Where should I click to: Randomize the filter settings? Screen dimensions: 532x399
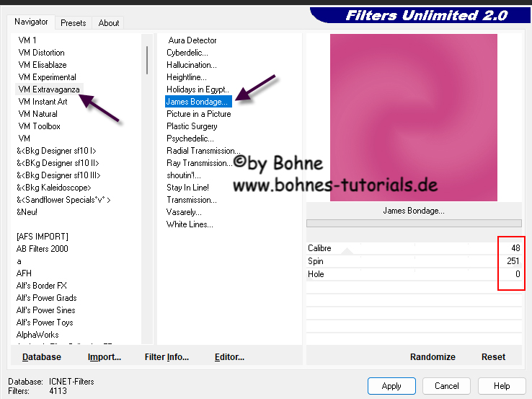(433, 357)
